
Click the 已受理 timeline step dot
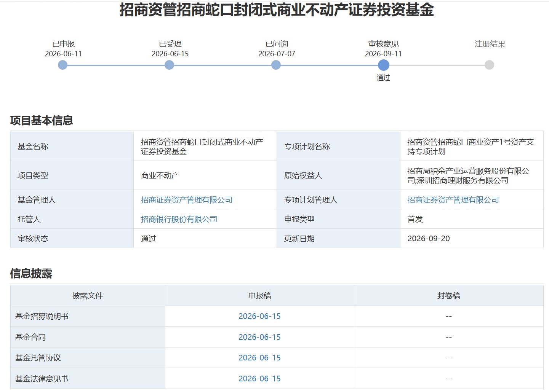[170, 65]
